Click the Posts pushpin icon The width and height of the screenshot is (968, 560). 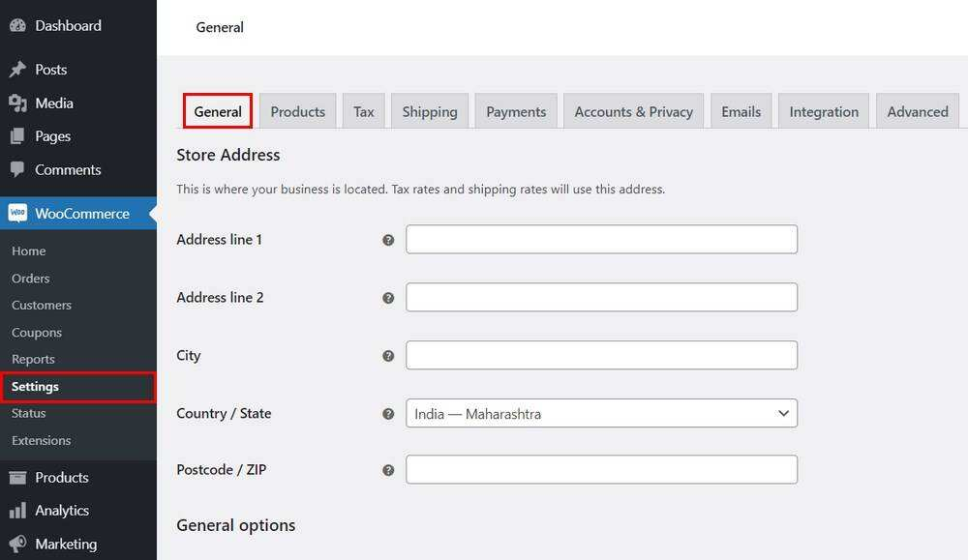[17, 69]
